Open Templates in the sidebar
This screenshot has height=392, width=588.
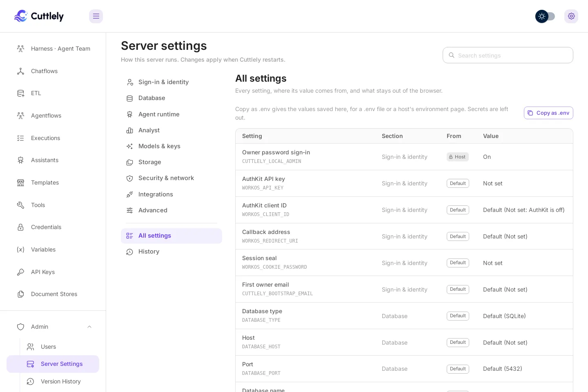(x=53, y=183)
